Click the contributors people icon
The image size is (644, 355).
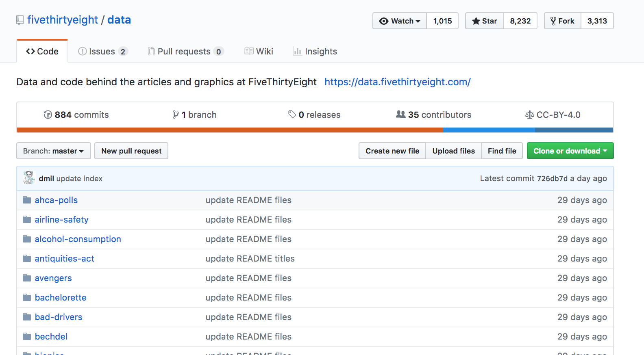pyautogui.click(x=401, y=115)
